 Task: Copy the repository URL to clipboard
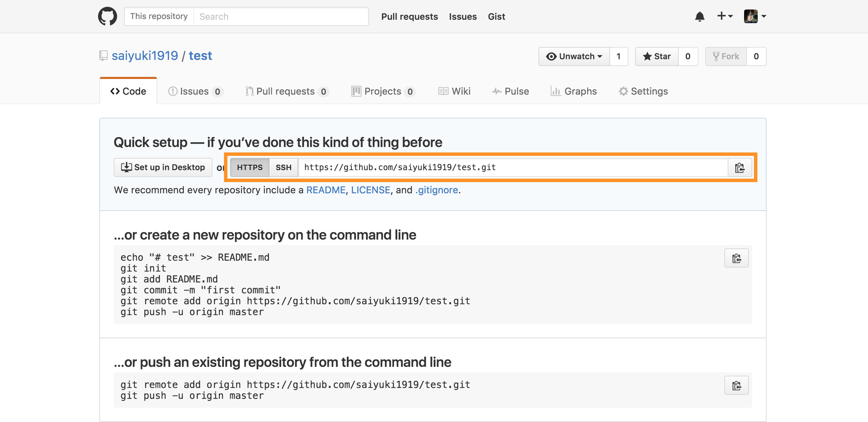point(739,167)
